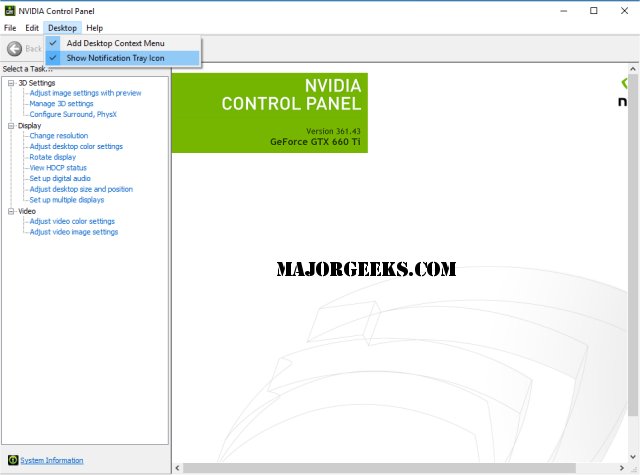This screenshot has height=475, width=640.
Task: Select Rotate display task
Action: point(53,157)
